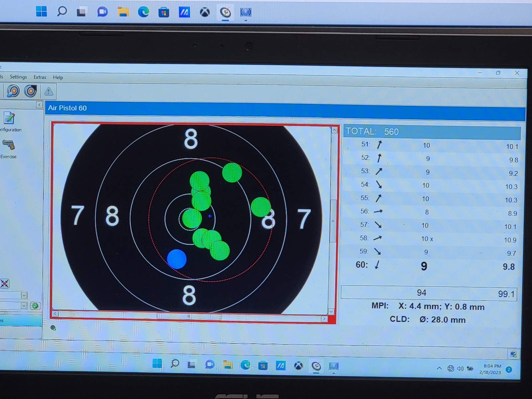
Task: Click the direction arrow of shot 54
Action: (x=379, y=185)
